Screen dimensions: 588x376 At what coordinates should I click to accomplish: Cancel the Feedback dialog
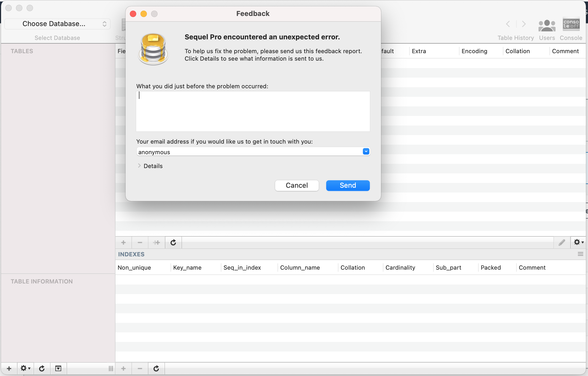(297, 185)
